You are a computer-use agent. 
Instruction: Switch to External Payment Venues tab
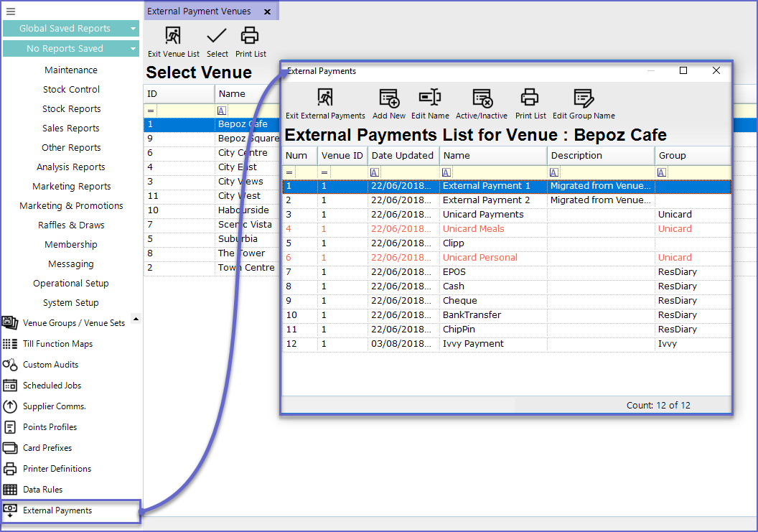coord(199,11)
